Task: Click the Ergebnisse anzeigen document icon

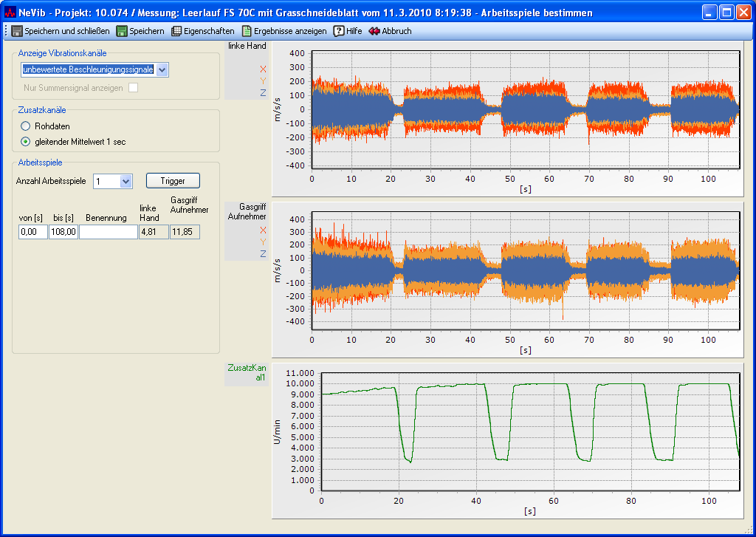Action: click(x=247, y=31)
